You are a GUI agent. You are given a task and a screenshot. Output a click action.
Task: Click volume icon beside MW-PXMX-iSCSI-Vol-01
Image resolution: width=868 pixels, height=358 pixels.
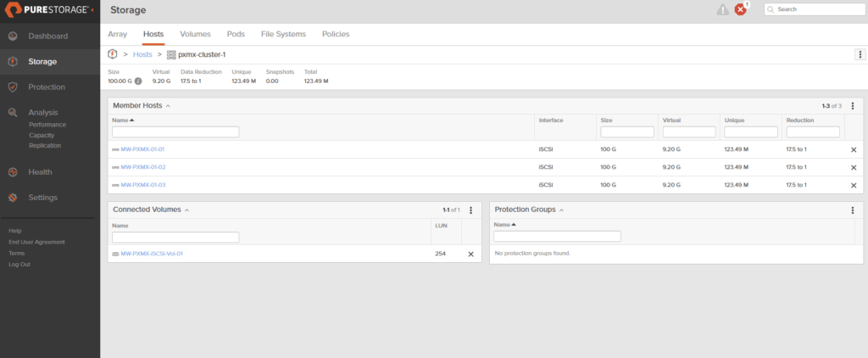pos(115,254)
